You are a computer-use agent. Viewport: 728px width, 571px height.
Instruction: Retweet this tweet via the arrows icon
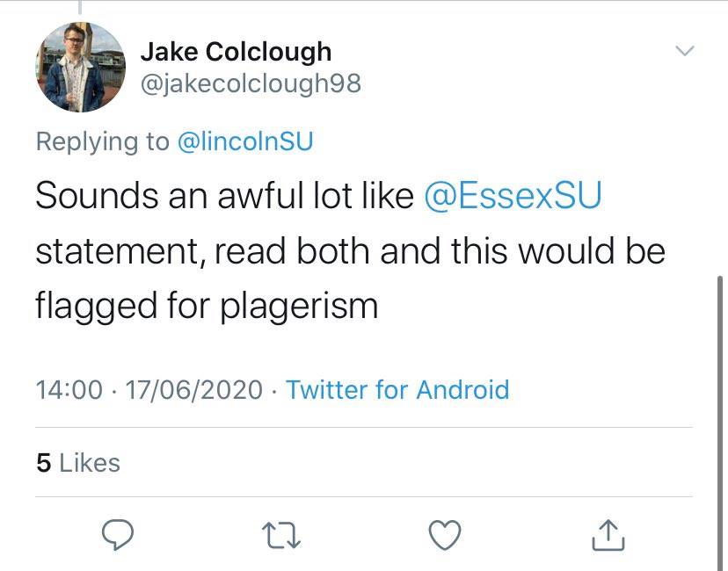281,535
